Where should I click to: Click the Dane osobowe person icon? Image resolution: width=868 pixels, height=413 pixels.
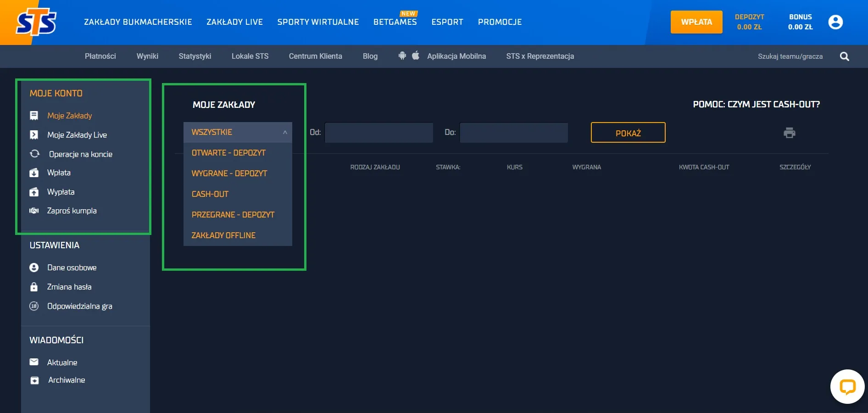[34, 268]
